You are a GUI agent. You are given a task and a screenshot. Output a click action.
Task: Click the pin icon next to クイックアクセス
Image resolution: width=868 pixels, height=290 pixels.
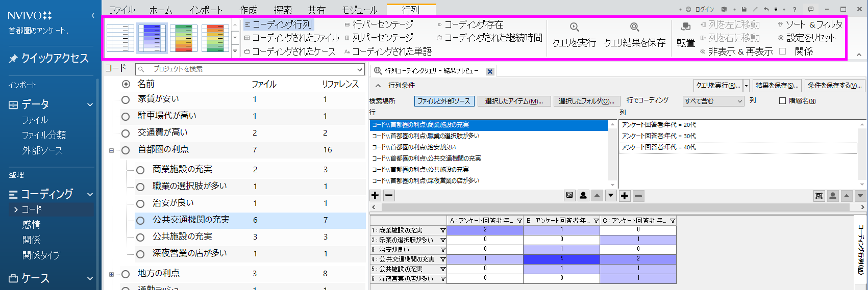coord(13,59)
